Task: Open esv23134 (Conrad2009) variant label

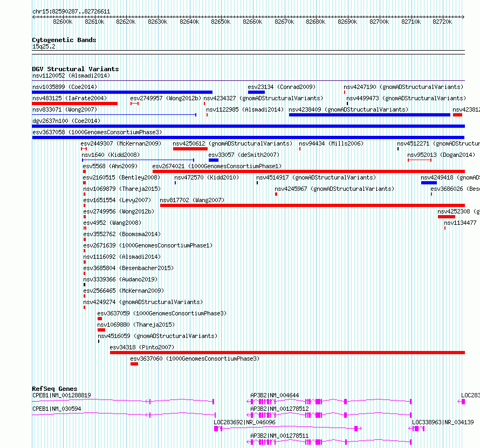Action: click(x=282, y=87)
